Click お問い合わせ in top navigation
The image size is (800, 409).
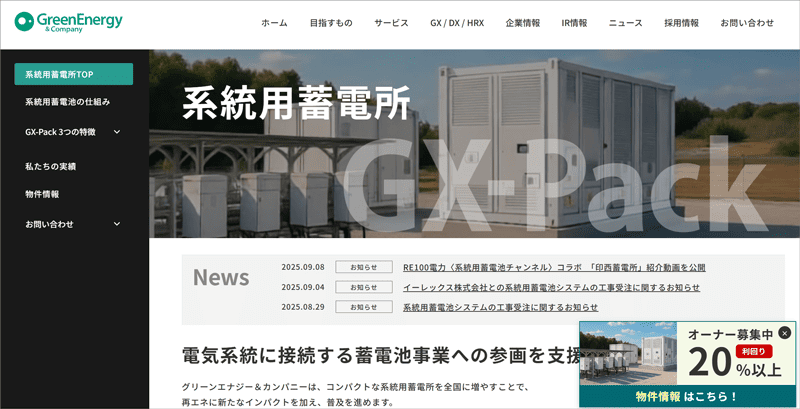tap(747, 22)
